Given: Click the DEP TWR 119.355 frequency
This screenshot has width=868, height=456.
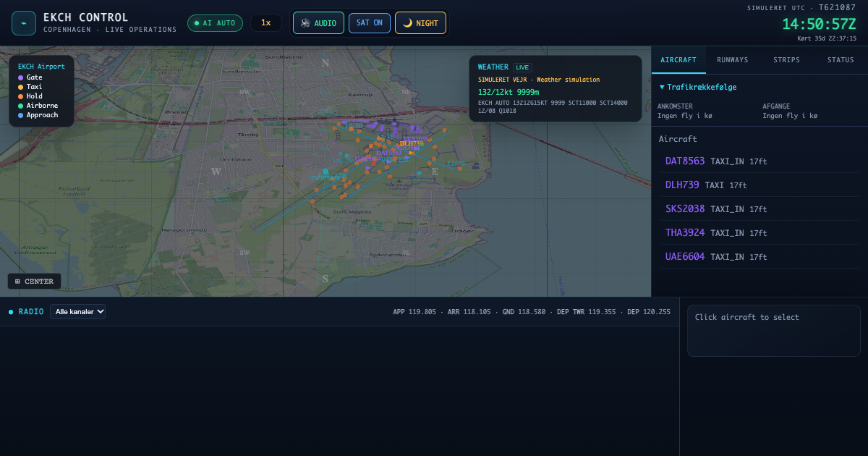Looking at the screenshot, I should pos(587,312).
